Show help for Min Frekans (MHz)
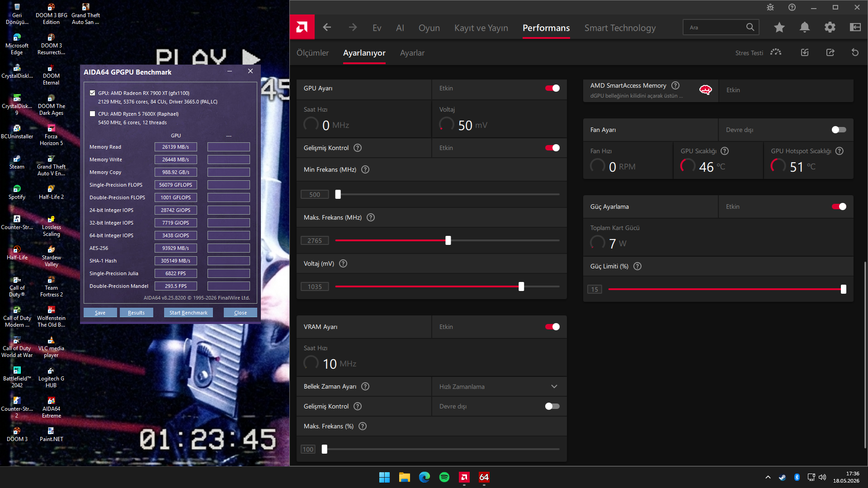Image resolution: width=868 pixels, height=488 pixels. (x=365, y=169)
